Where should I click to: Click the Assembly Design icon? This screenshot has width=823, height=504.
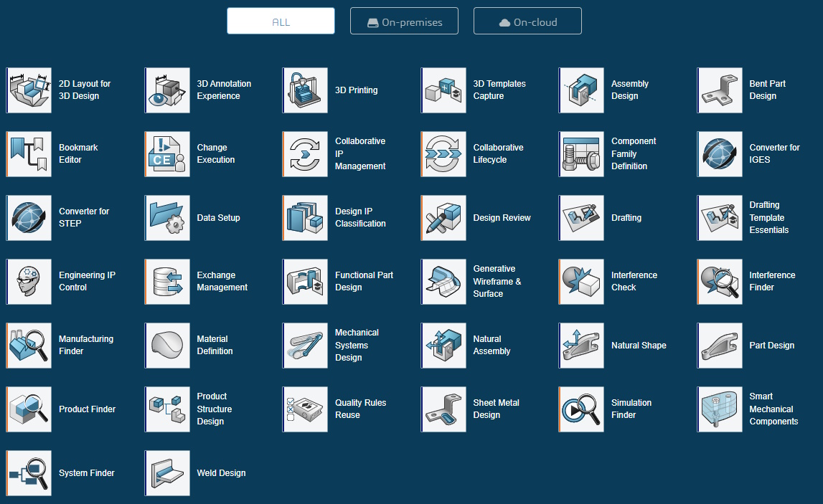click(582, 90)
